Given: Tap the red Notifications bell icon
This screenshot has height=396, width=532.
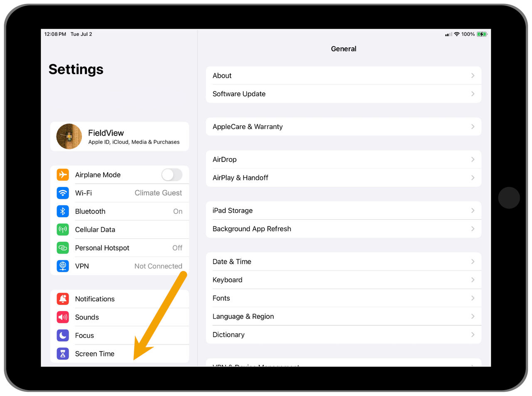Looking at the screenshot, I should point(63,299).
